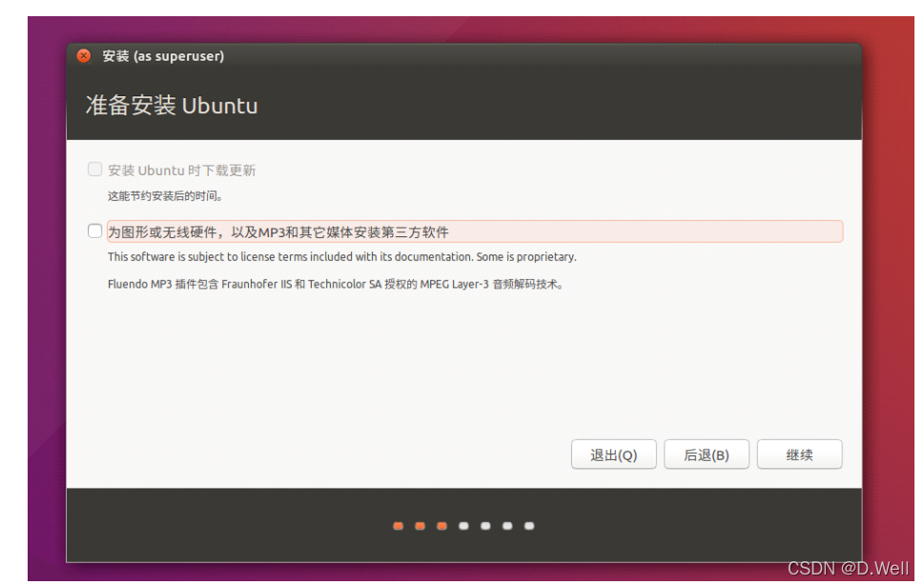Go back with 后退(B) button
This screenshot has width=924, height=585.
coord(706,454)
